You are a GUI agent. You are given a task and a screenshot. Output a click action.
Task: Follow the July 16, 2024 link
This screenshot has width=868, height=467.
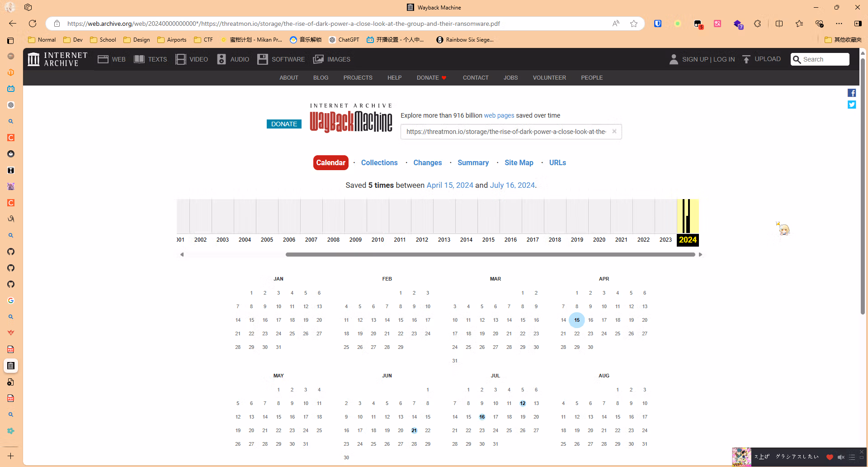click(x=512, y=185)
